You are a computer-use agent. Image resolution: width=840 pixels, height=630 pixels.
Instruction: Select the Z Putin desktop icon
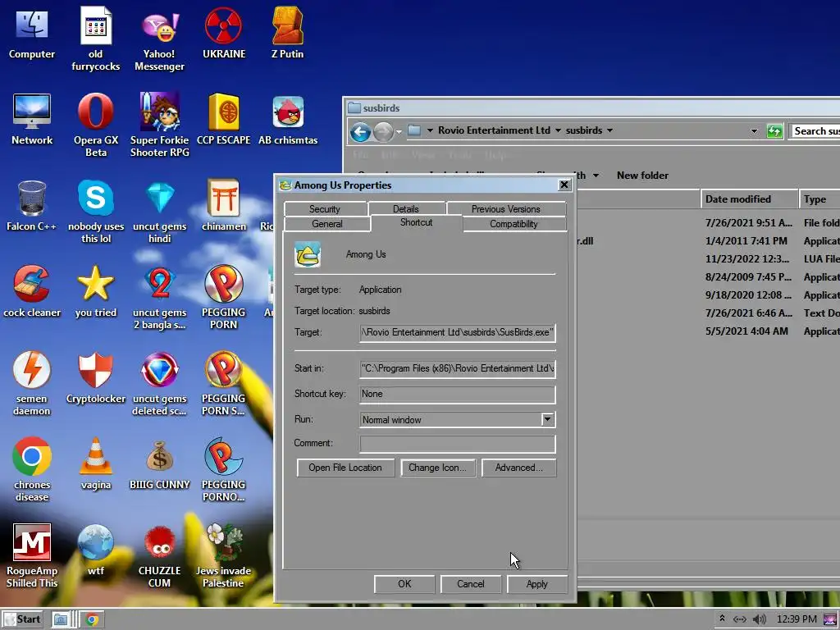pyautogui.click(x=287, y=34)
